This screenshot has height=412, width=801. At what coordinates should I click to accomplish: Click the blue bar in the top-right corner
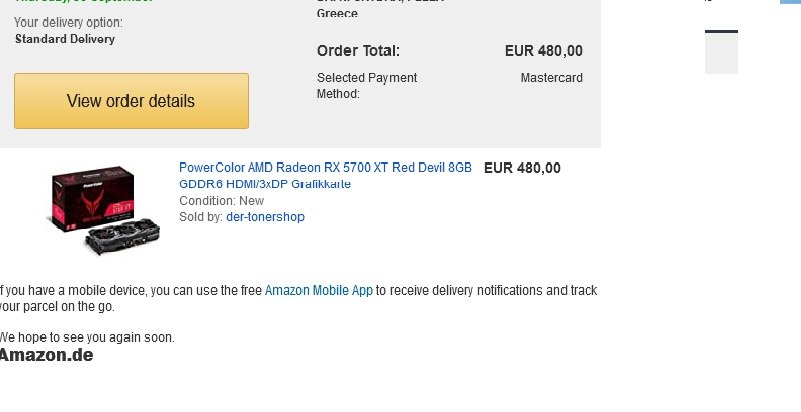790,2
